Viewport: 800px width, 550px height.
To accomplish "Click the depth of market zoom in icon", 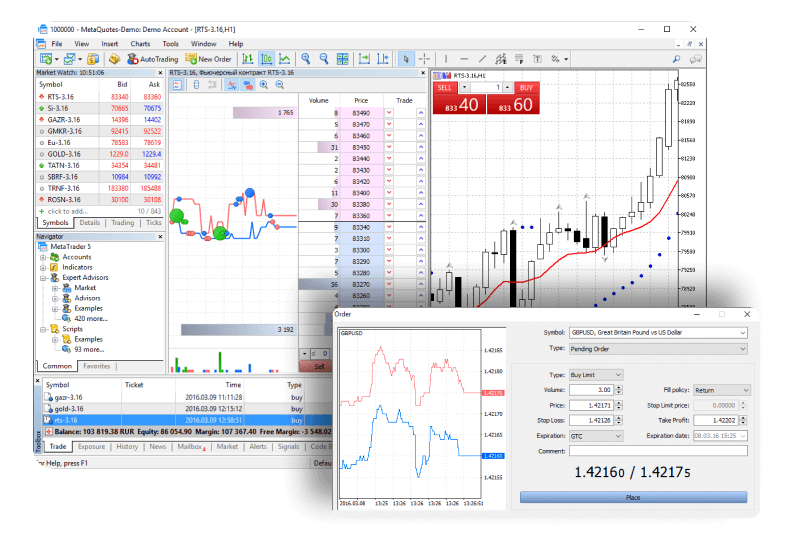I will point(264,85).
